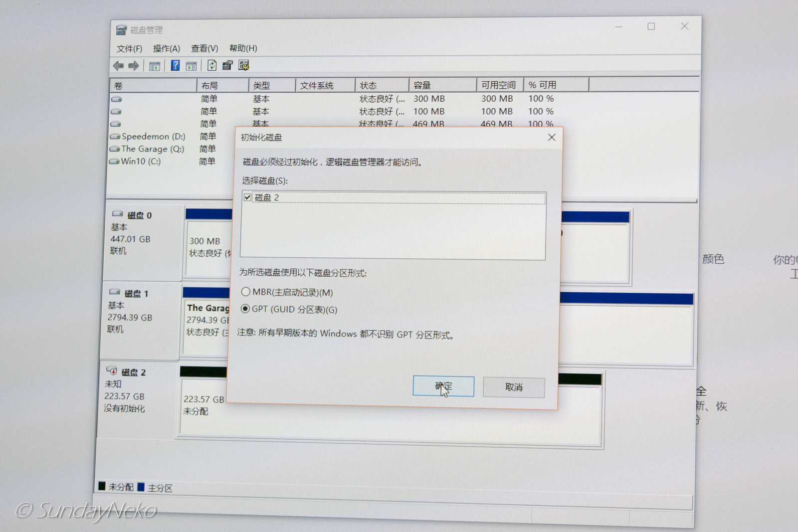The image size is (798, 532).
Task: Click the Back arrow toolbar icon
Action: pos(118,66)
